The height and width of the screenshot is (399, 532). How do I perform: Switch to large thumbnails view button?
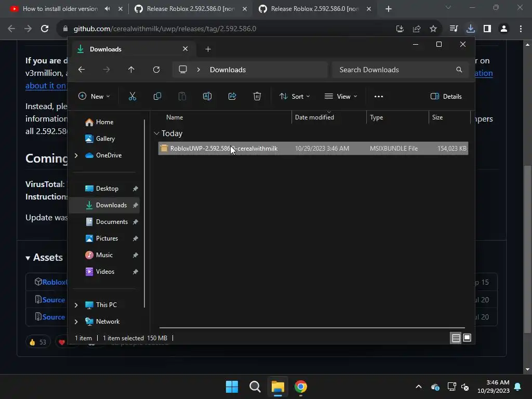coord(467,338)
